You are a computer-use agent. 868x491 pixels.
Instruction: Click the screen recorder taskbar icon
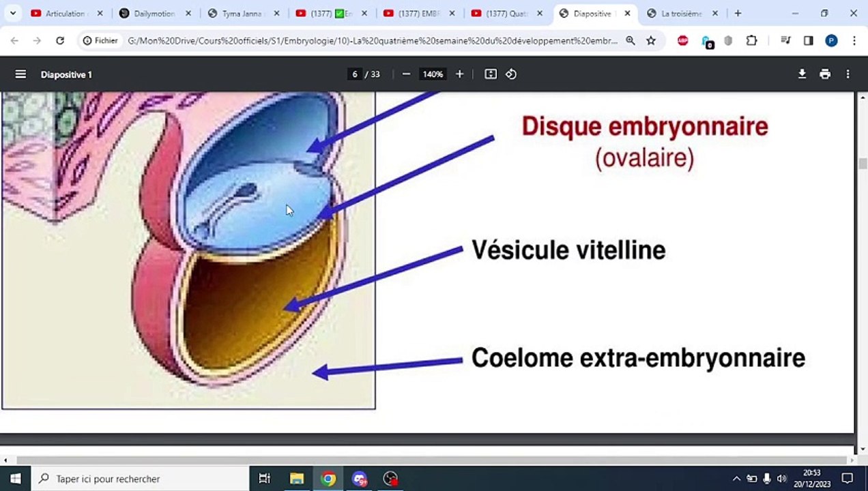tap(390, 479)
